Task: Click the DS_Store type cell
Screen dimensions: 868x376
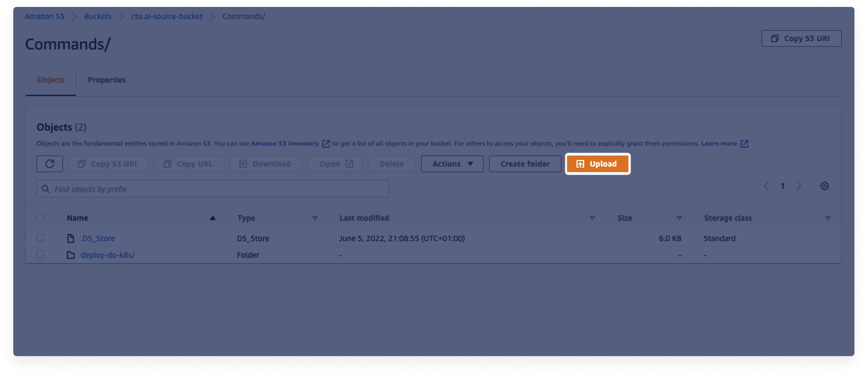Action: pos(253,238)
